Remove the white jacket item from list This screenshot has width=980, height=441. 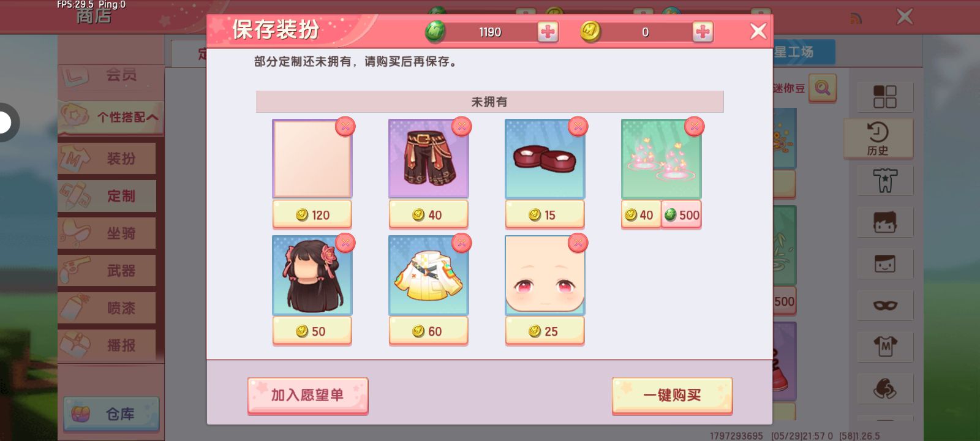point(462,243)
